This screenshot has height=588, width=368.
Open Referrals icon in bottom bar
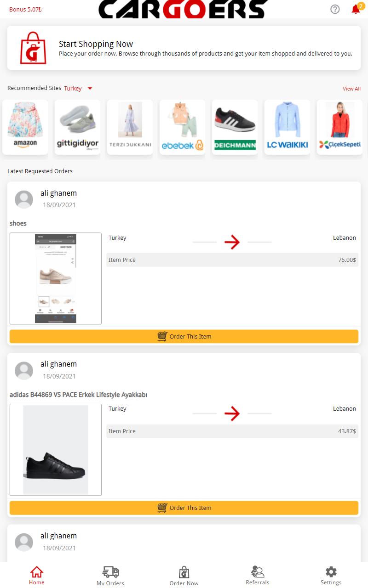(258, 576)
